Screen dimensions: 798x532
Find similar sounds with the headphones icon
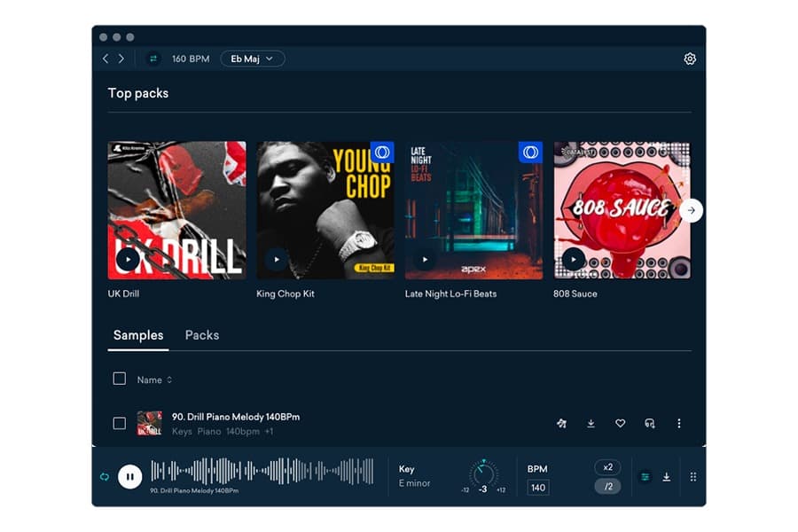(650, 424)
